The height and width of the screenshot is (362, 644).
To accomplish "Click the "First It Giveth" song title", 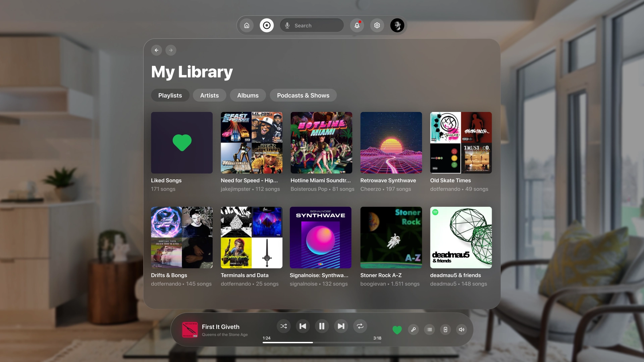I will [x=221, y=327].
